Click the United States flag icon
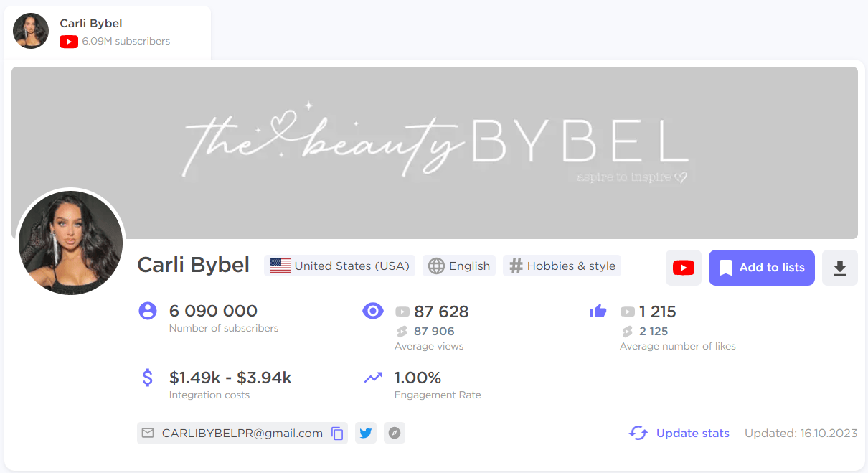Viewport: 868px width, 473px height. (x=279, y=266)
